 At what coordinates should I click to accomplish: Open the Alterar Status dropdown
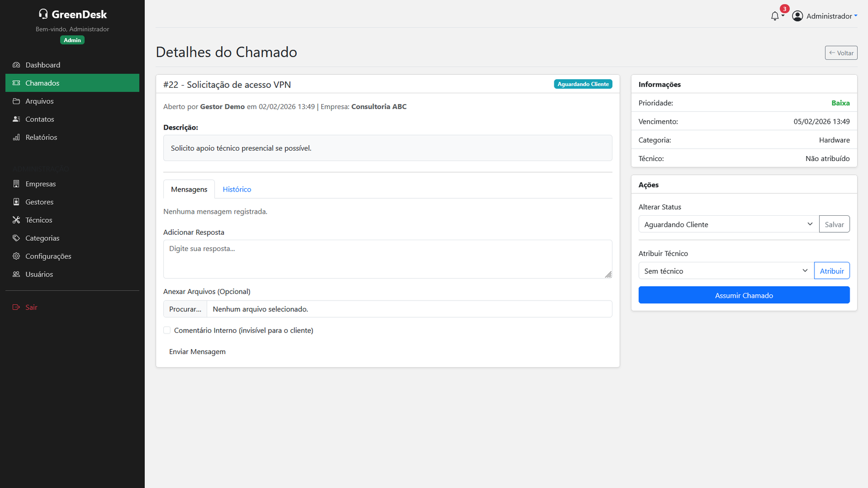click(x=728, y=224)
